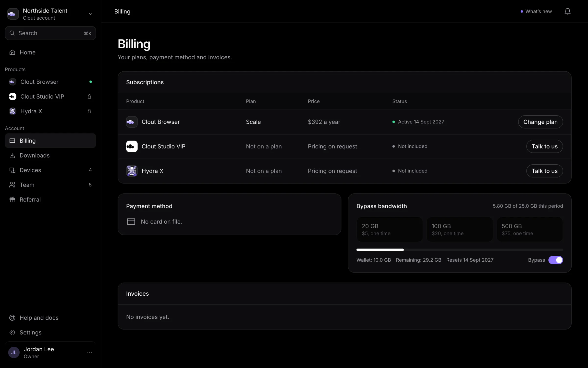Image resolution: width=588 pixels, height=368 pixels.
Task: Open the Devices page
Action: 50,170
